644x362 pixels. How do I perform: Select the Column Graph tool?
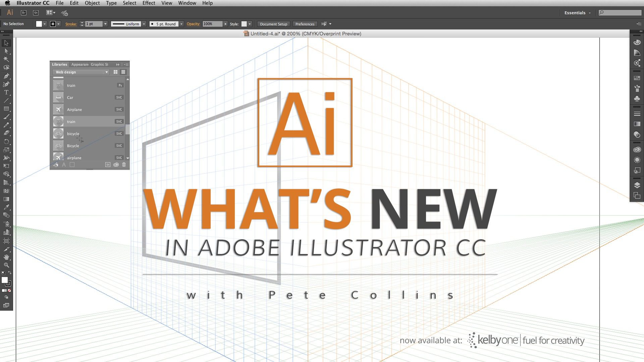6,232
